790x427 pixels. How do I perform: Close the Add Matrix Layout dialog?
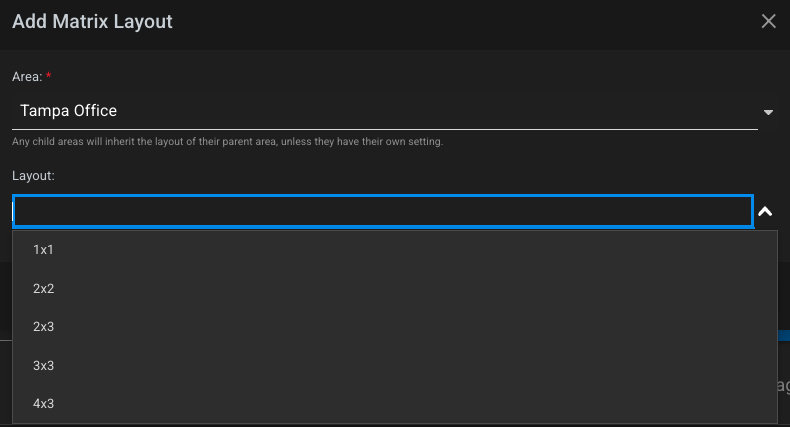coord(768,22)
